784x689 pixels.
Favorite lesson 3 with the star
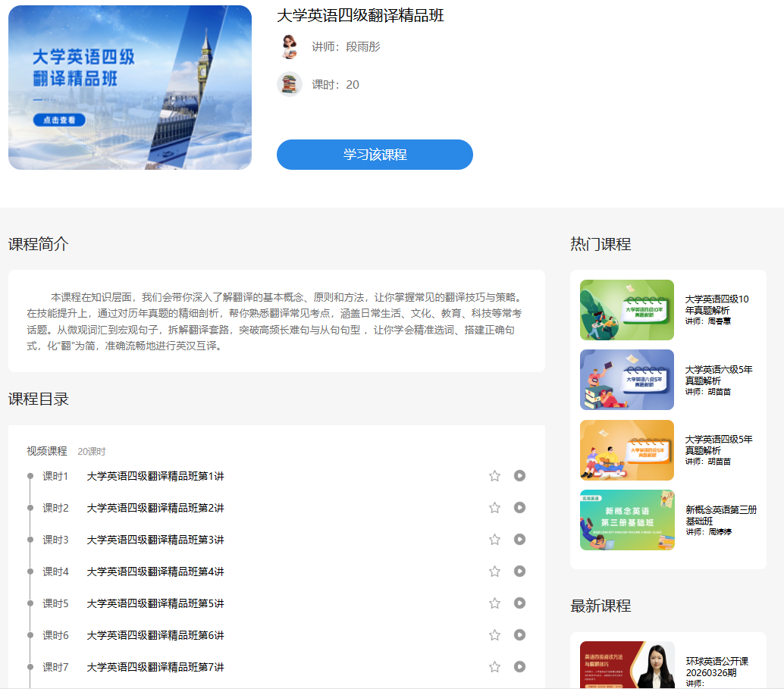(494, 540)
